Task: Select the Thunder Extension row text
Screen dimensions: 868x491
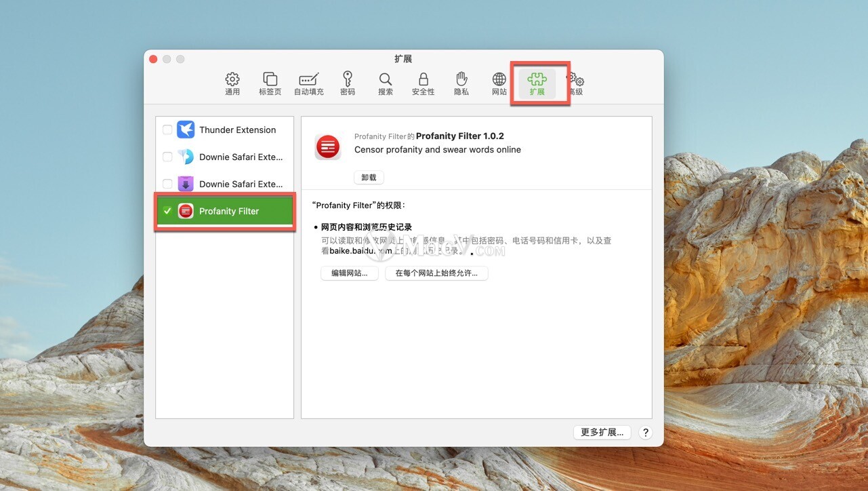Action: (x=237, y=130)
